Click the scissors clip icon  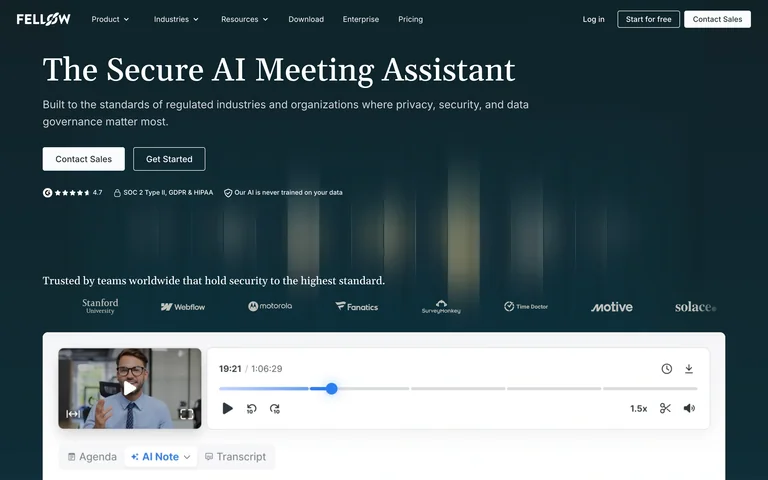665,408
